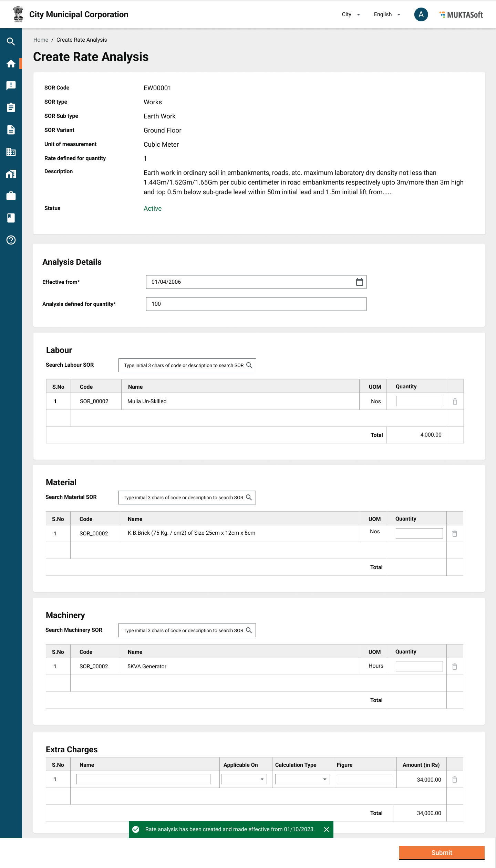Open the Applicable On dropdown

pyautogui.click(x=244, y=779)
